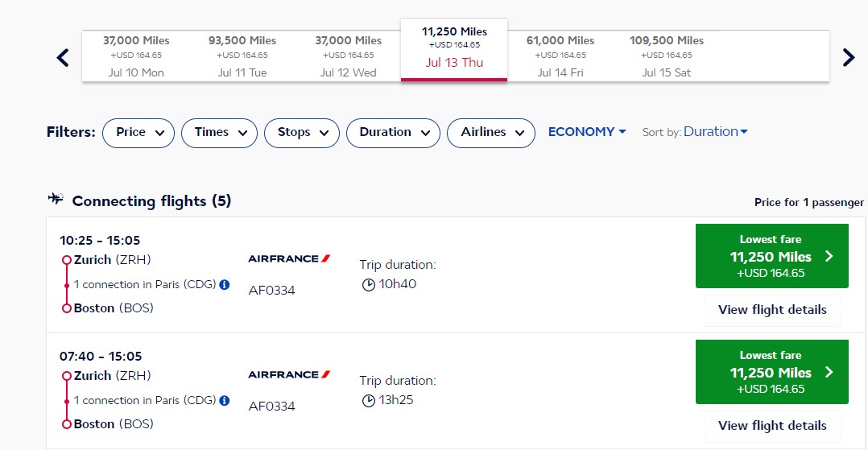Expand the Stops filter
868x450 pixels.
pyautogui.click(x=302, y=133)
